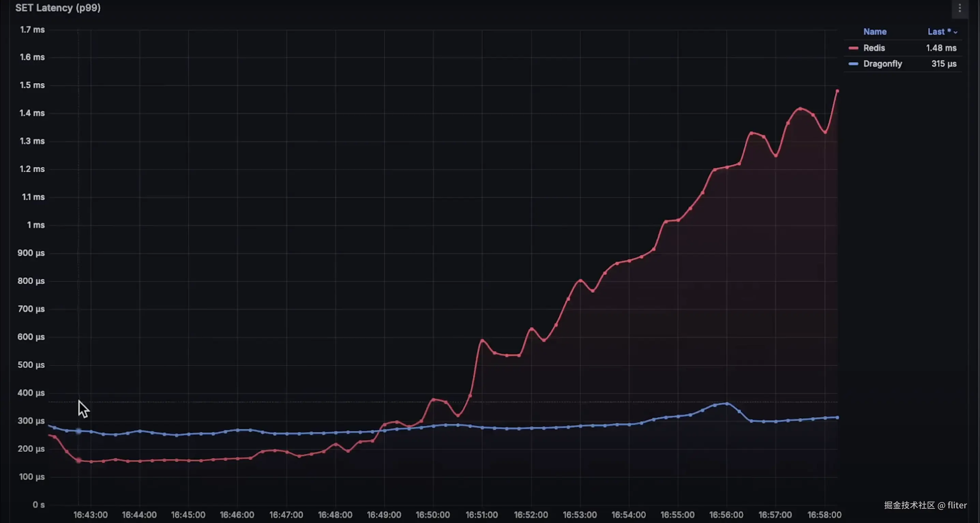980x523 pixels.
Task: Click the Redis 1.48 ms last value
Action: click(941, 48)
